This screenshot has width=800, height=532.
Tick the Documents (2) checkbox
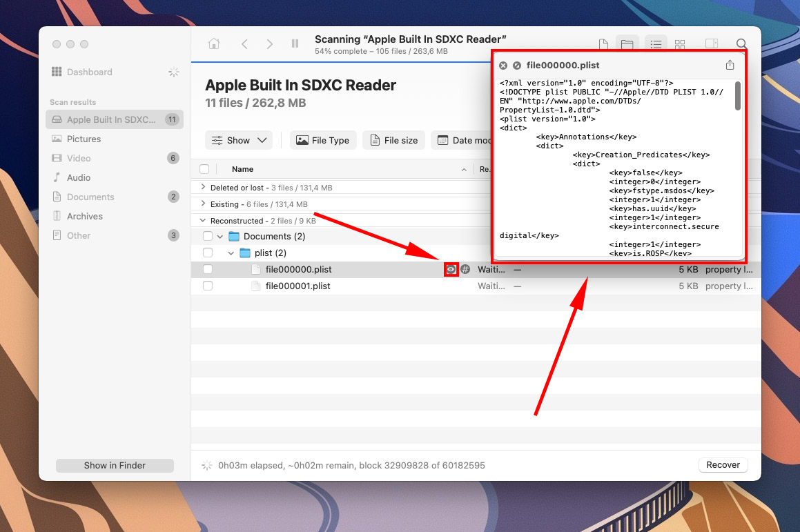pos(207,236)
